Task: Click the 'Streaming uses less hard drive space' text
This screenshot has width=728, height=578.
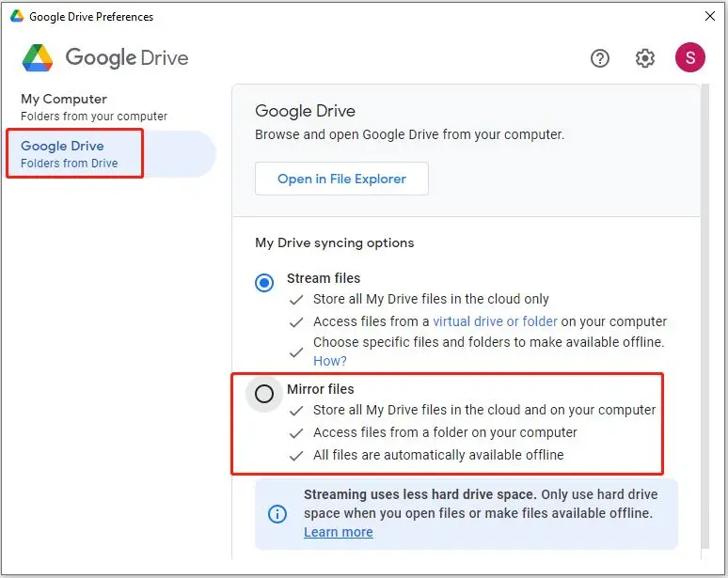Action: point(419,494)
